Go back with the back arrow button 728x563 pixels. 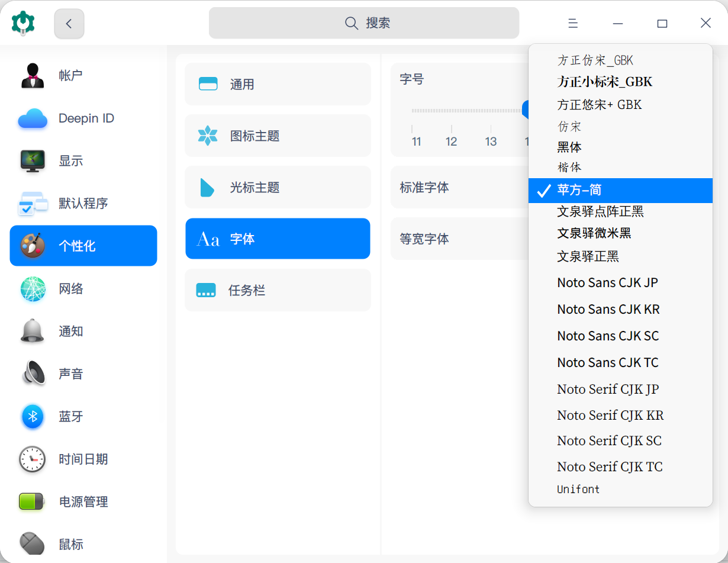pyautogui.click(x=69, y=24)
